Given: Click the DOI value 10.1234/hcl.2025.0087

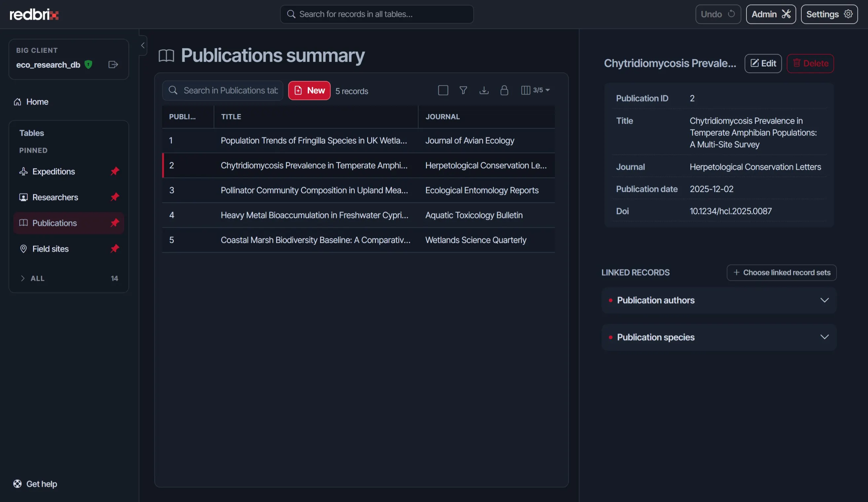Looking at the screenshot, I should (x=731, y=211).
